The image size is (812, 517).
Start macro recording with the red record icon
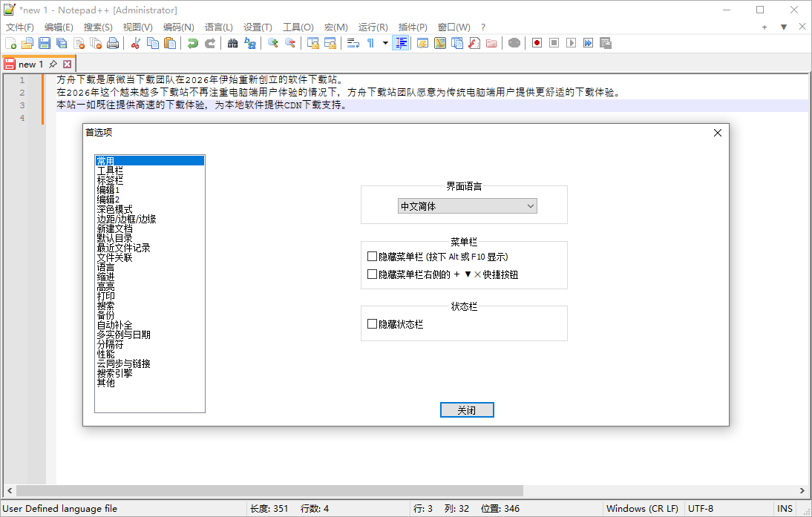point(536,43)
